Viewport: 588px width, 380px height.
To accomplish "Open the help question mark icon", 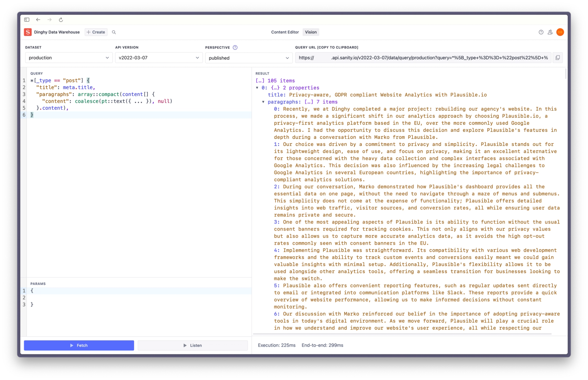I will 541,32.
